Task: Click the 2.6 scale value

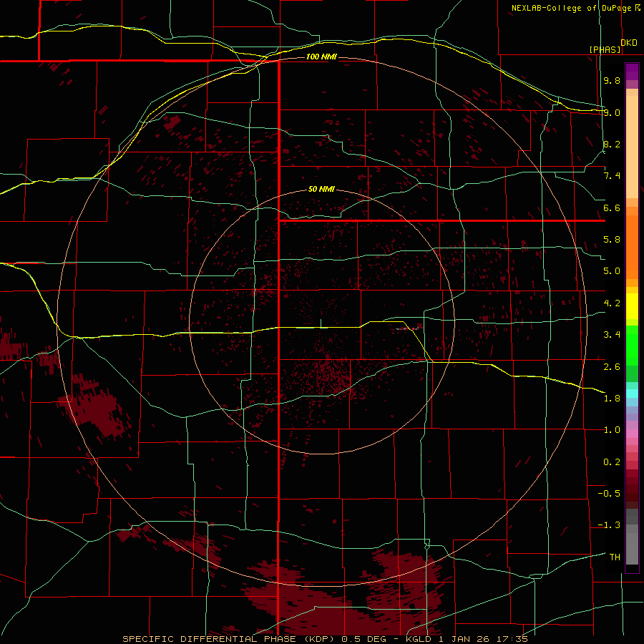Action: tap(612, 366)
